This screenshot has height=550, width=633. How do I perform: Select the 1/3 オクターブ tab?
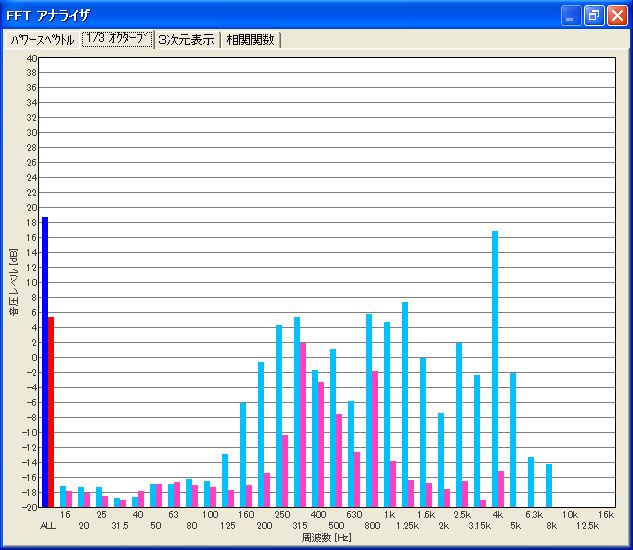[x=117, y=39]
